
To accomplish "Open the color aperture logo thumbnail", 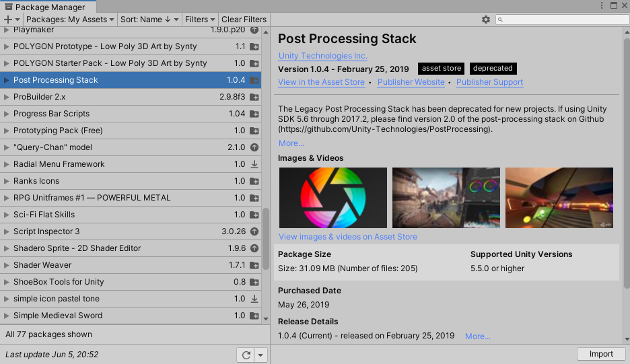I will tap(333, 198).
